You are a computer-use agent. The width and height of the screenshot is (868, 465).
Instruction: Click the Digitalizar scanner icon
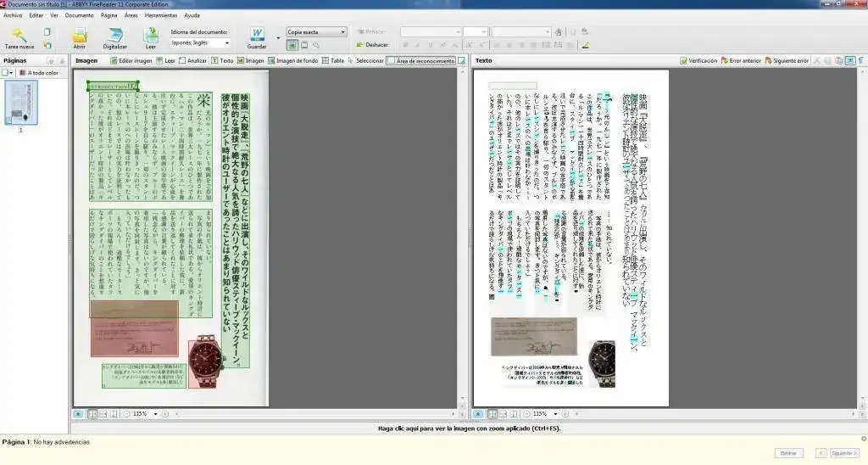click(x=115, y=36)
